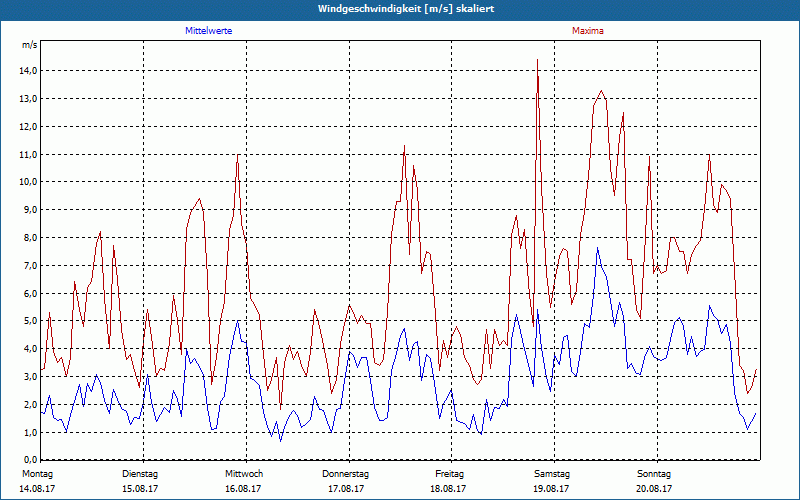Click the Donnerstag day label
This screenshot has height=500, width=800.
coord(345,474)
